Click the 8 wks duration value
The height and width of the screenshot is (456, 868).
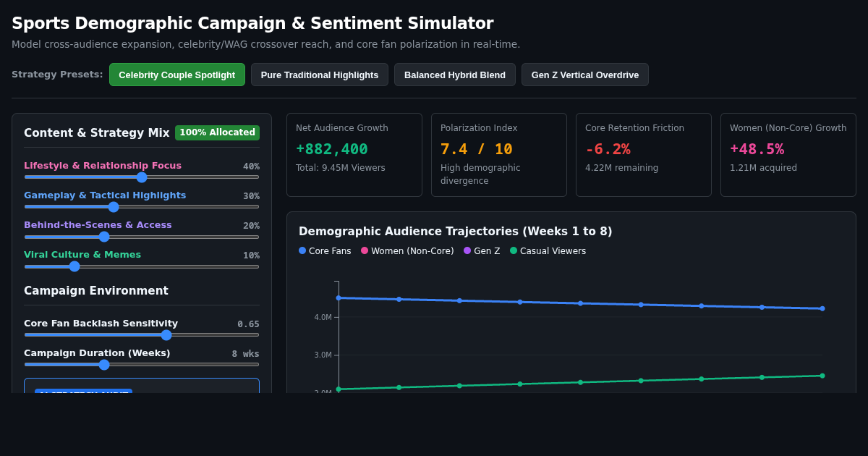[245, 354]
